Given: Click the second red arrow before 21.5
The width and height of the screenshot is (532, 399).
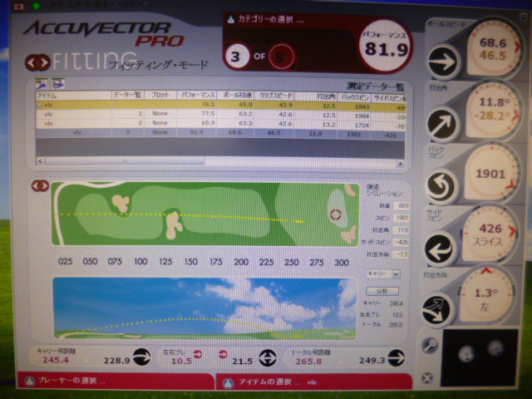Looking at the screenshot, I should pos(223,354).
